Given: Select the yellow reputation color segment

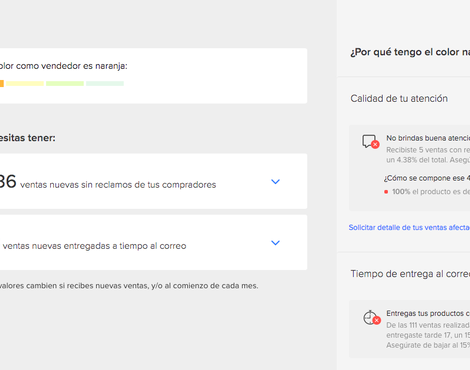Looking at the screenshot, I should 25,84.
